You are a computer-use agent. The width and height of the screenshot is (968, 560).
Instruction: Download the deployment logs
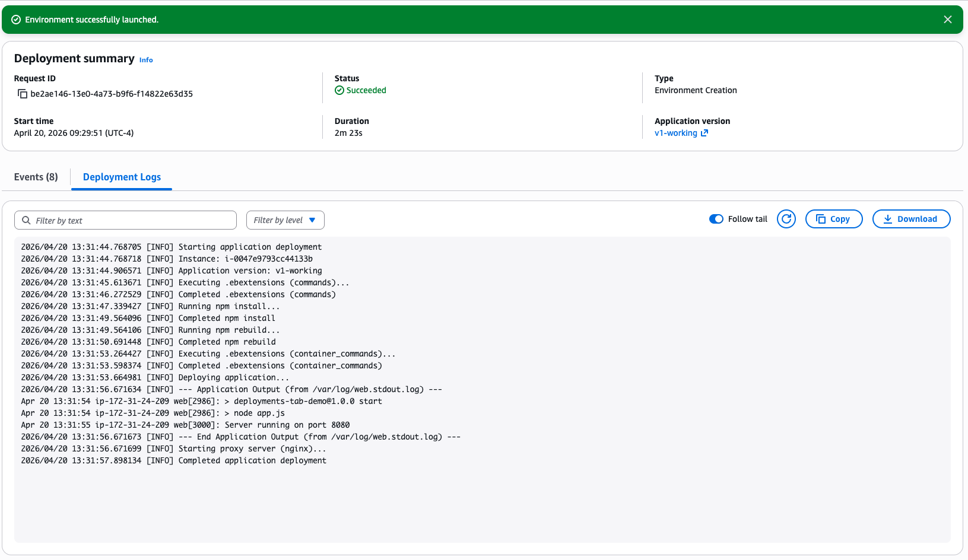(911, 219)
